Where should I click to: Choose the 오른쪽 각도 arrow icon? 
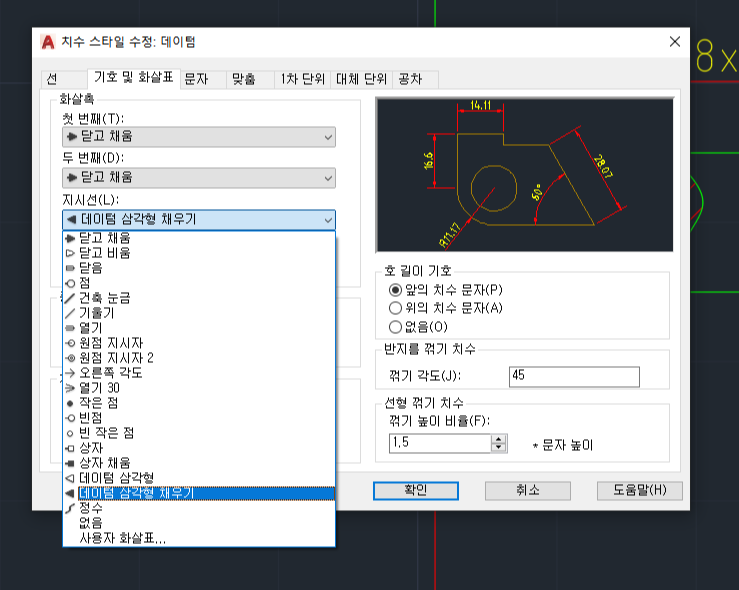70,373
